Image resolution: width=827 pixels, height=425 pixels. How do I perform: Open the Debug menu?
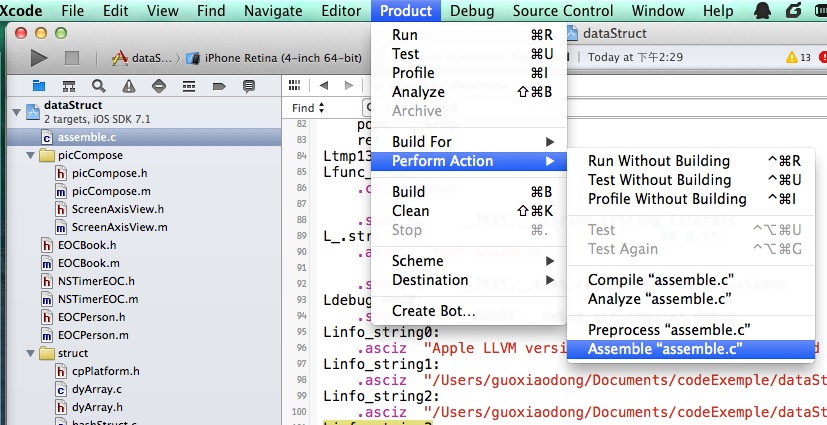click(x=472, y=11)
